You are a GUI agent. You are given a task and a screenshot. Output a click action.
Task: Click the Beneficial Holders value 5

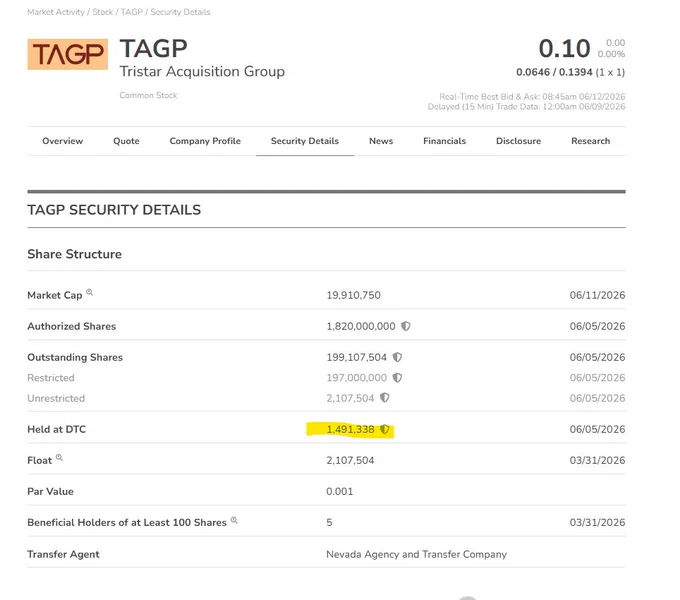pos(329,522)
